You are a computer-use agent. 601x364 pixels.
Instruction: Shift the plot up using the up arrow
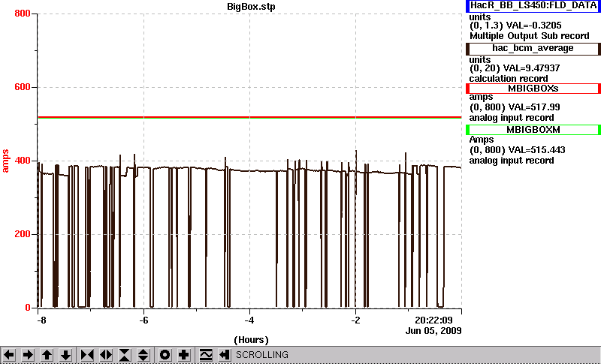(47, 355)
